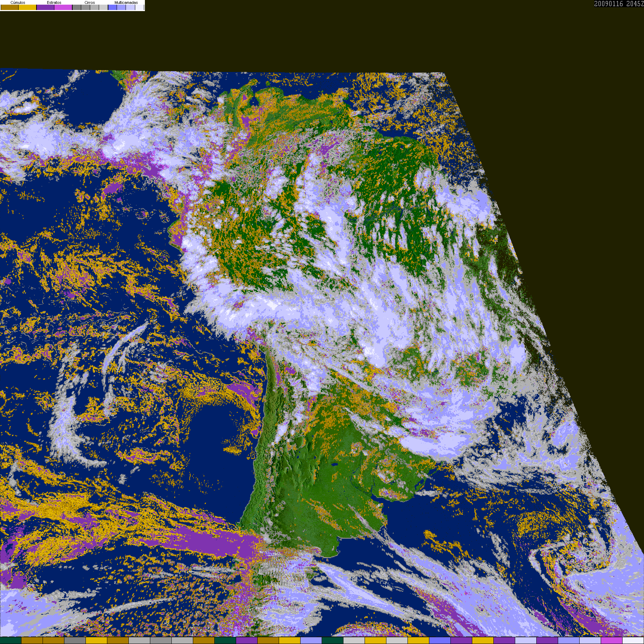Click the magenta Estratos legend swatch
This screenshot has width=644, height=644.
coord(63,7)
